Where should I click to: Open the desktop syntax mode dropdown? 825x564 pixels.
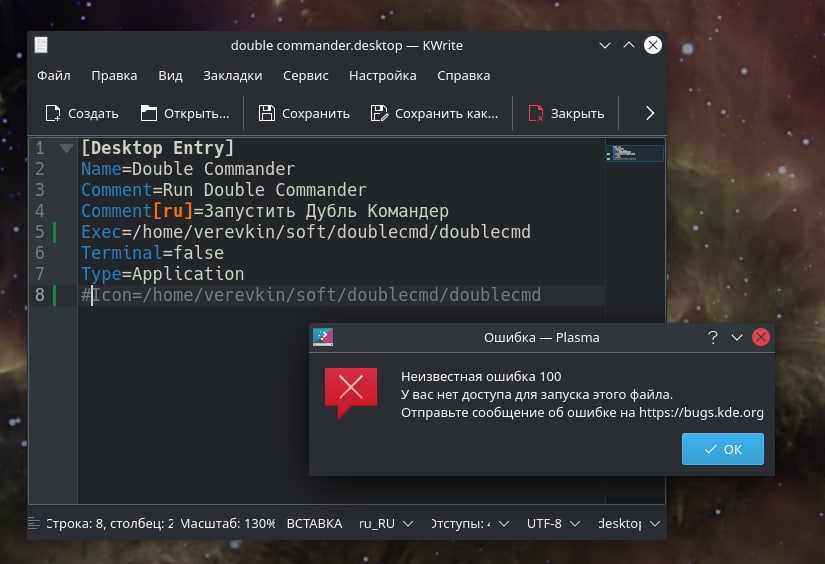(629, 523)
